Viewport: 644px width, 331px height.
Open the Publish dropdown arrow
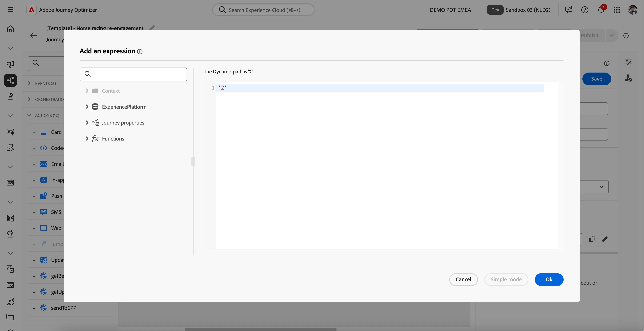click(611, 35)
